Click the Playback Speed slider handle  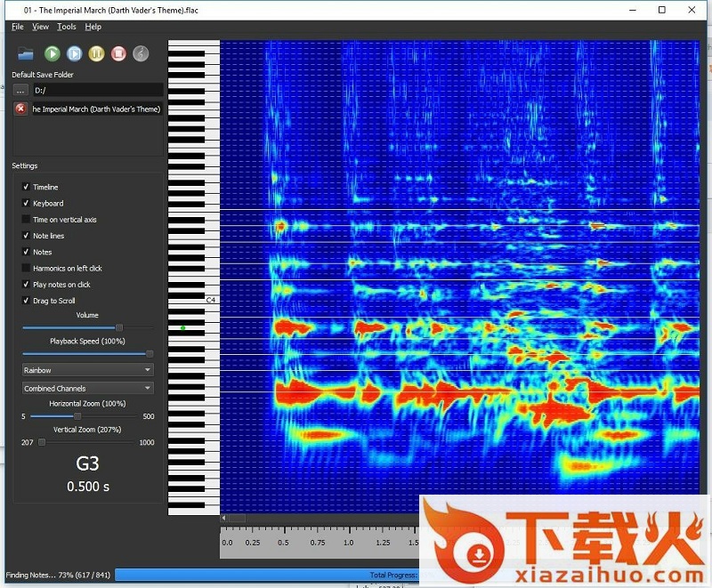coord(150,353)
